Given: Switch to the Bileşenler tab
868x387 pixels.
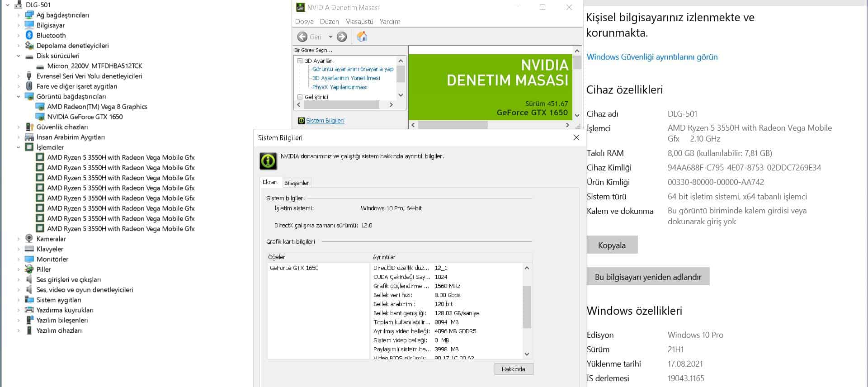Looking at the screenshot, I should (297, 183).
